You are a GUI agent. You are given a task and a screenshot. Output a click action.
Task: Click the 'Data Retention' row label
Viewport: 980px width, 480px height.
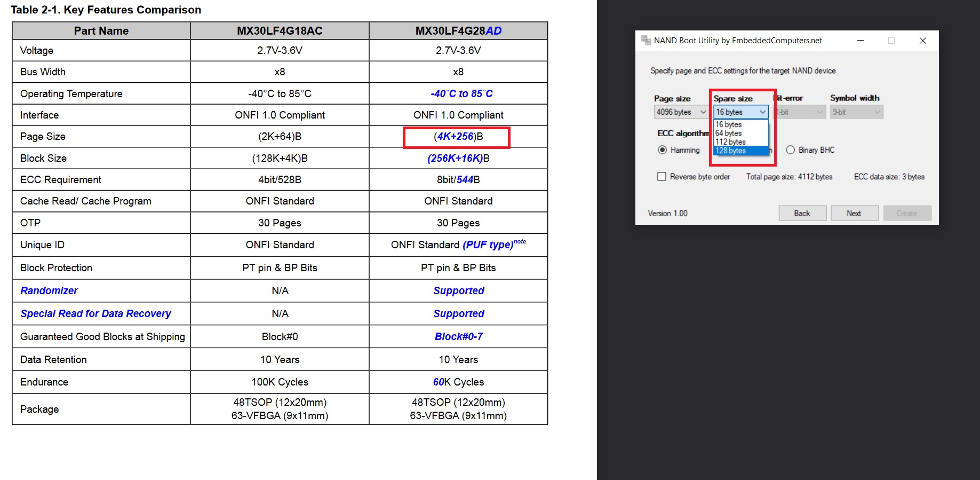tap(53, 360)
